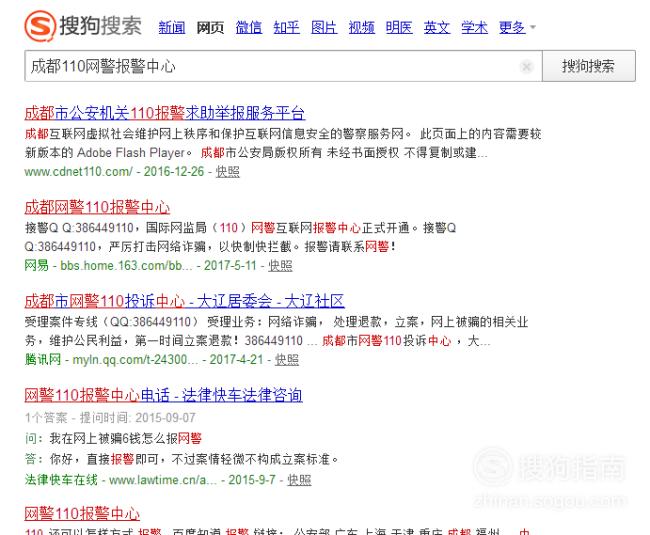Click the 腾讯网 source label
Screen dimensions: 650x535
pos(43,359)
